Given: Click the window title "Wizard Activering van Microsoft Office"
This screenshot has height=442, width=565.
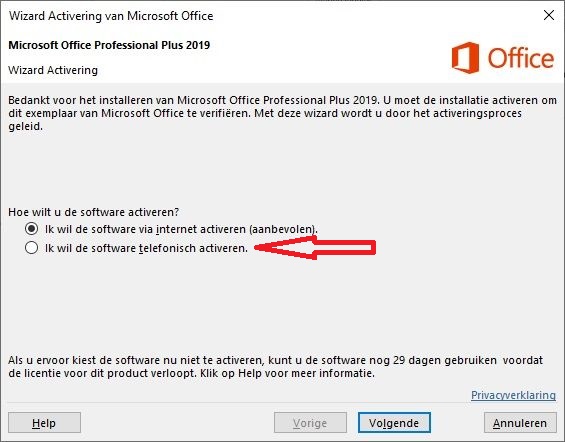Looking at the screenshot, I should tap(111, 16).
